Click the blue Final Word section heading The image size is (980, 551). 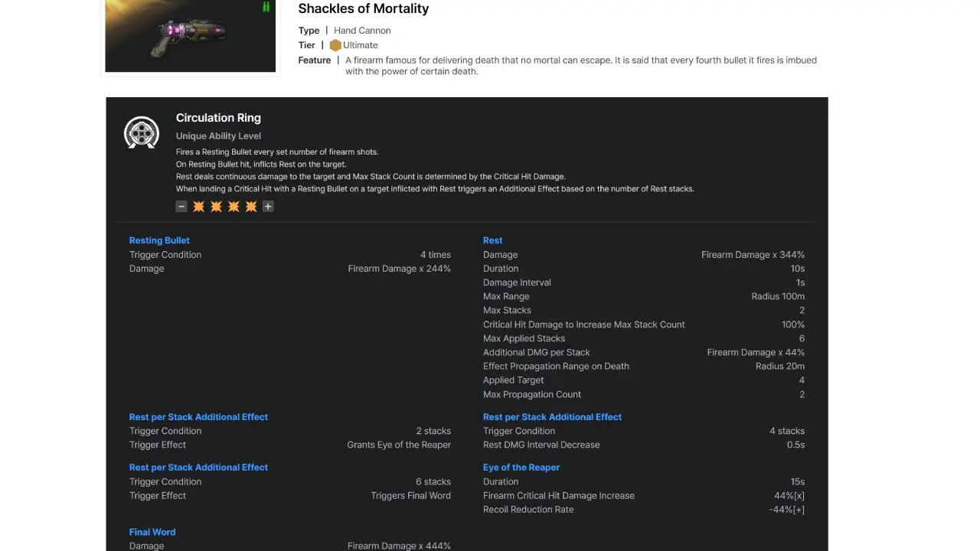pos(152,532)
